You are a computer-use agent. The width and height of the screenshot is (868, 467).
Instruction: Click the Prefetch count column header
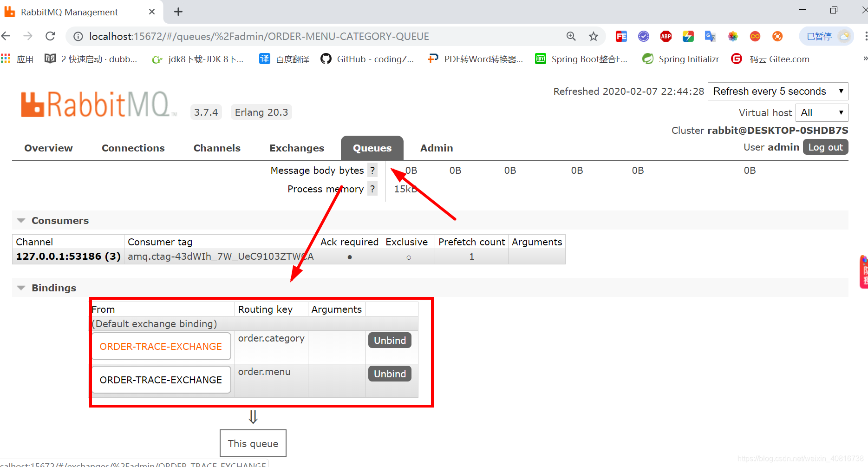(x=471, y=242)
